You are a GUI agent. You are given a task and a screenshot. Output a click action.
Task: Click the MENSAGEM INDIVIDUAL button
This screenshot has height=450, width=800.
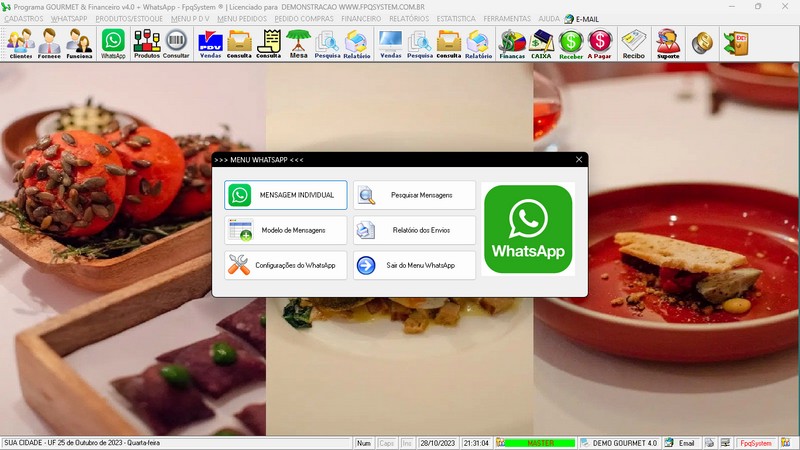(x=286, y=195)
